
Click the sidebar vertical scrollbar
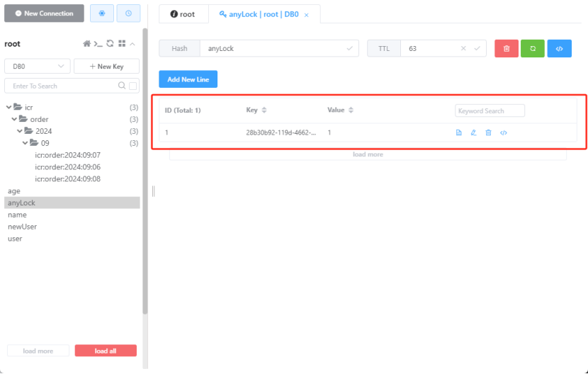(145, 171)
